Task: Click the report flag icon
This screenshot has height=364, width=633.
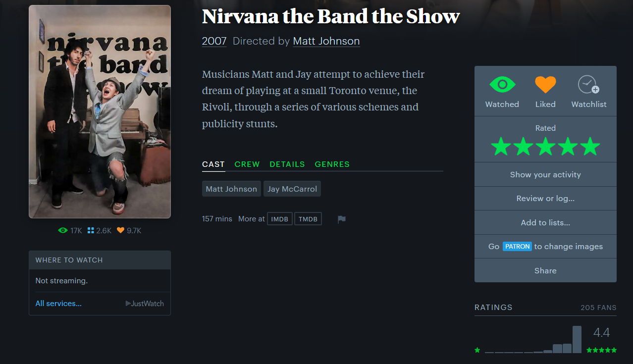Action: pyautogui.click(x=342, y=219)
